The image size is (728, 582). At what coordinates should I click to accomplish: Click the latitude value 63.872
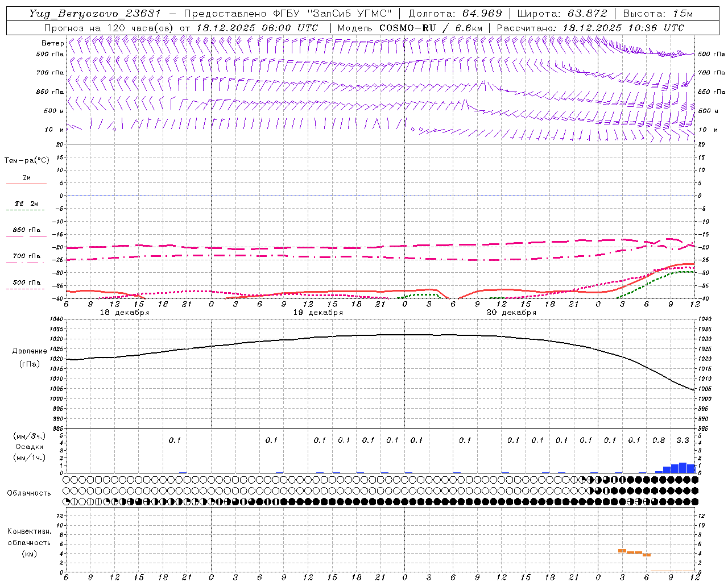click(x=588, y=14)
